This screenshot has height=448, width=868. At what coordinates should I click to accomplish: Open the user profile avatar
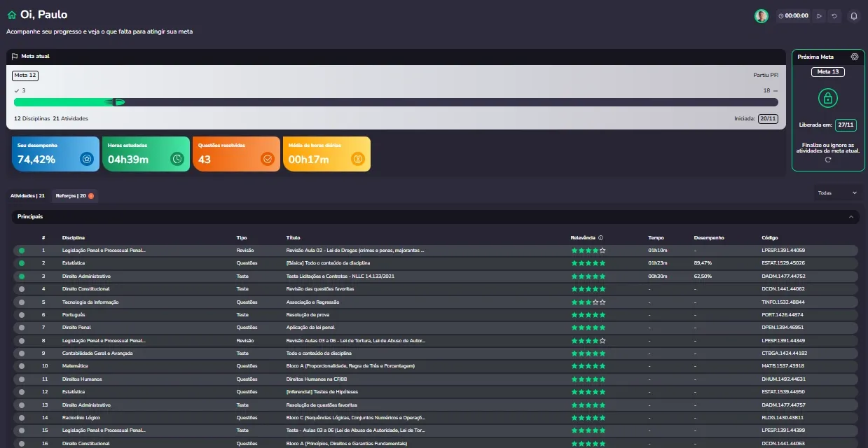762,16
